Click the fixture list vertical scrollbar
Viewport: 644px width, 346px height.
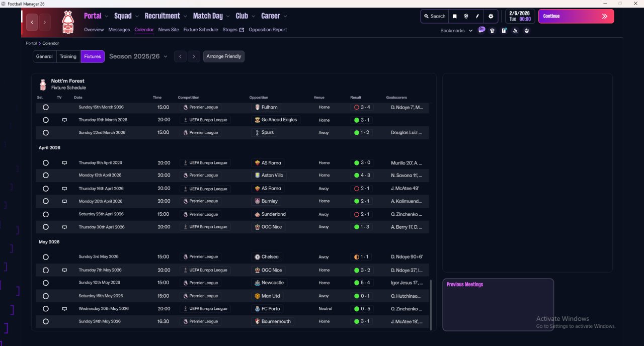click(431, 305)
